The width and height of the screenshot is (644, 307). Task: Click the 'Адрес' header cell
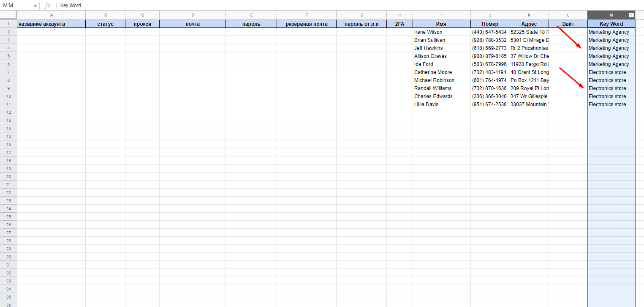click(x=529, y=24)
